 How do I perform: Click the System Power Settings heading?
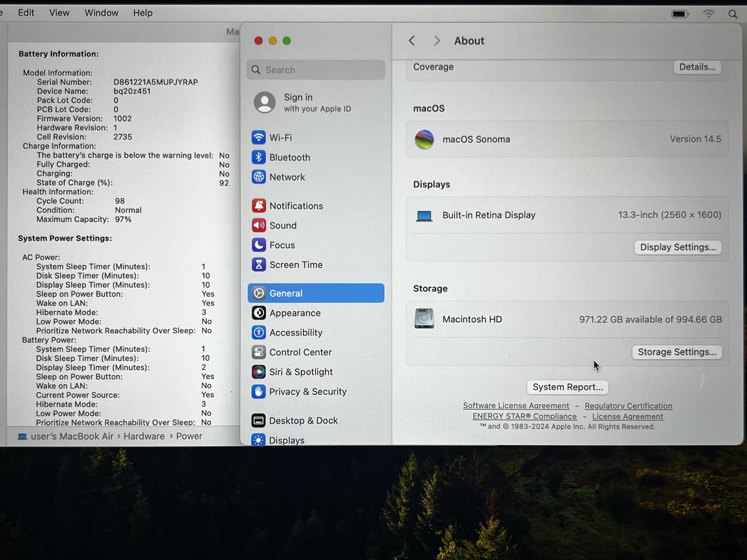pos(65,239)
